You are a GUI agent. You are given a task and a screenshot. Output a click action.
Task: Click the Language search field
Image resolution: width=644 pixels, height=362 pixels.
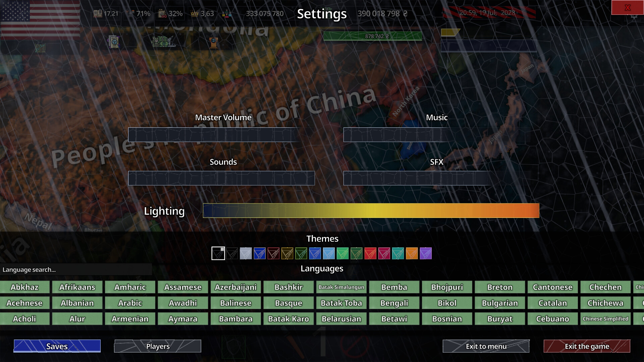[x=76, y=269]
